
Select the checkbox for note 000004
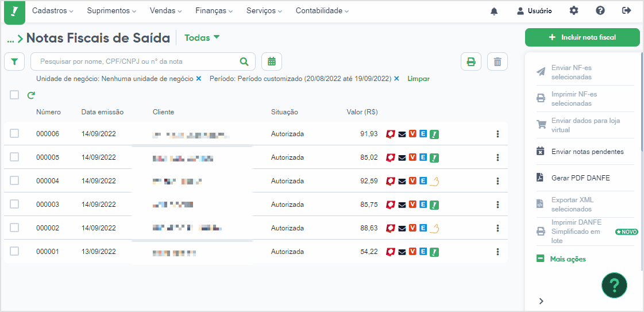[x=14, y=180]
